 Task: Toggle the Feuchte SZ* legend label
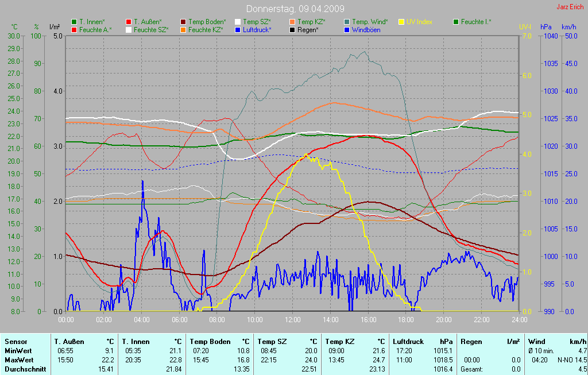click(151, 29)
